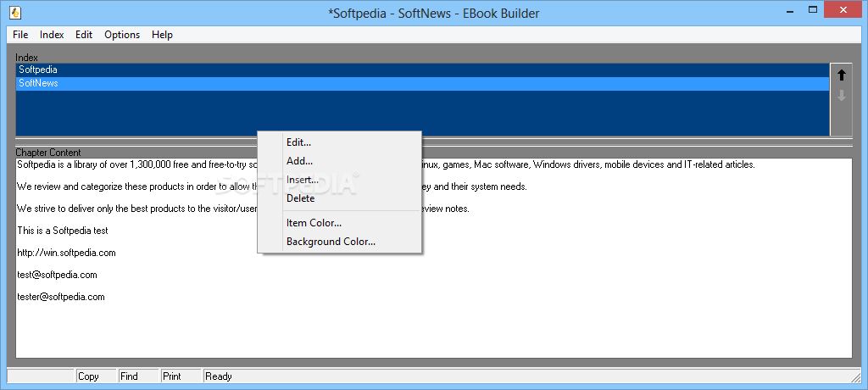This screenshot has width=868, height=390.
Task: Select the Softpedia index entry
Action: tap(422, 70)
